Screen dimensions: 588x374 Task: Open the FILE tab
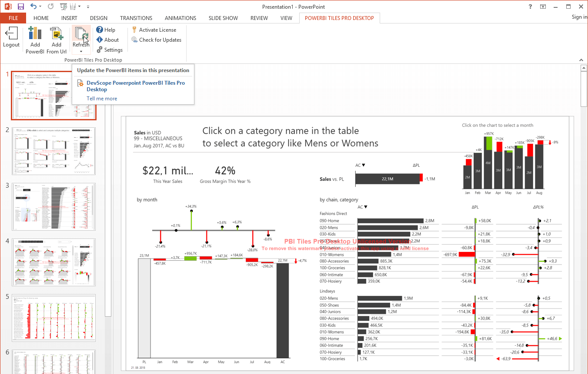click(x=13, y=18)
